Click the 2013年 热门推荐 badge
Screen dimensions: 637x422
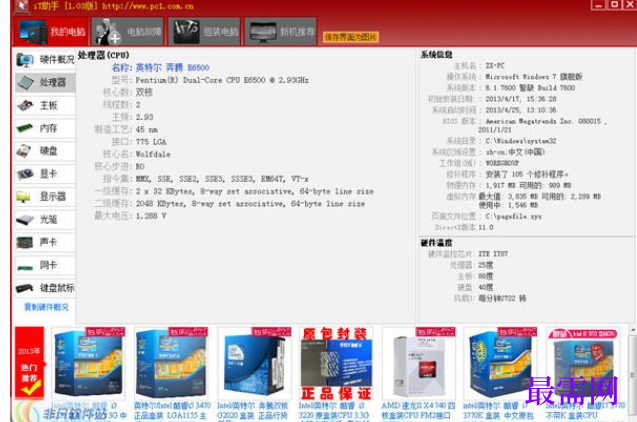[x=29, y=363]
